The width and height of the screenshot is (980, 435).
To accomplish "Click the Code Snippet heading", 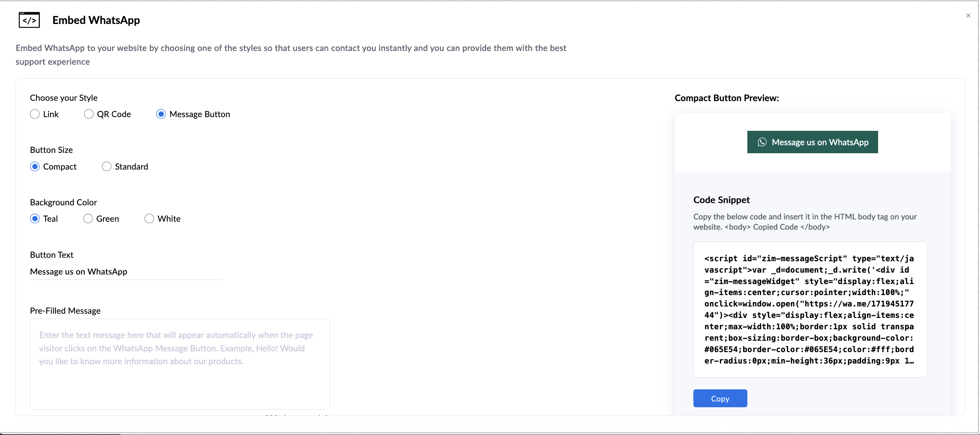I will (x=721, y=200).
